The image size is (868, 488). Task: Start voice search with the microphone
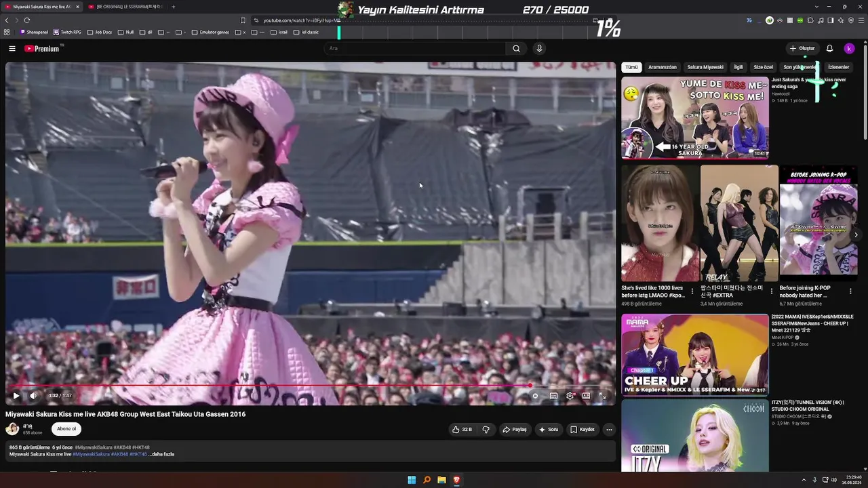[539, 48]
